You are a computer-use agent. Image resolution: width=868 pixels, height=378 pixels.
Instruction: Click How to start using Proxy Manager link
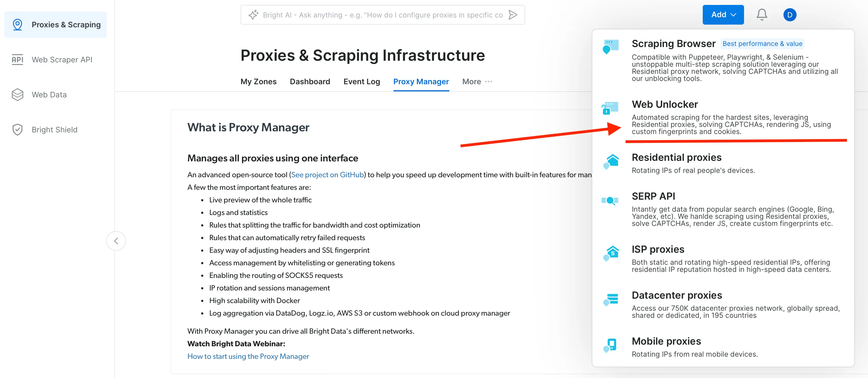(248, 356)
